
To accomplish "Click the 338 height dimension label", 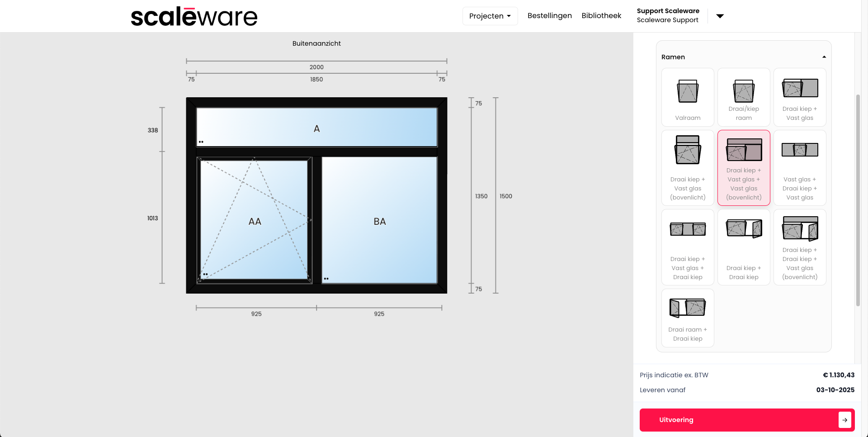I will coord(153,130).
